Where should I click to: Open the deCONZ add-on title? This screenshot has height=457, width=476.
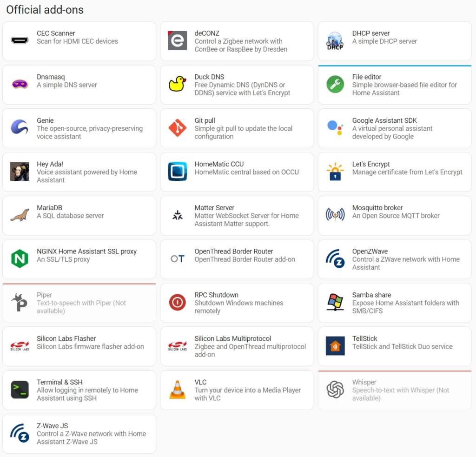click(207, 33)
